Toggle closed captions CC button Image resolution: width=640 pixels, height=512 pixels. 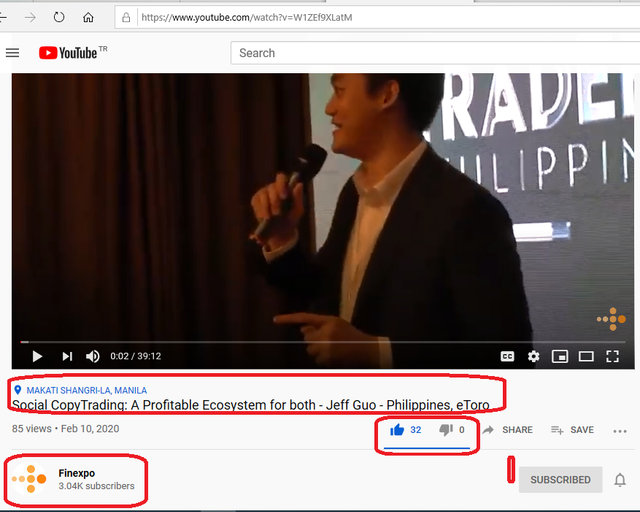507,356
